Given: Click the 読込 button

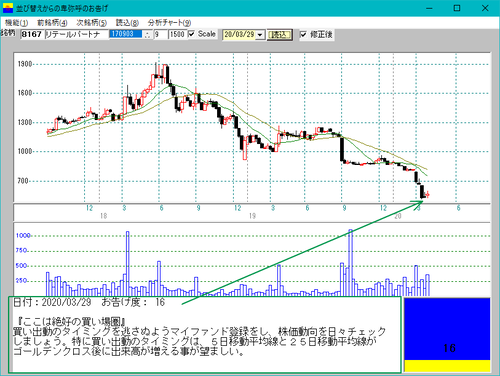Looking at the screenshot, I should [279, 35].
